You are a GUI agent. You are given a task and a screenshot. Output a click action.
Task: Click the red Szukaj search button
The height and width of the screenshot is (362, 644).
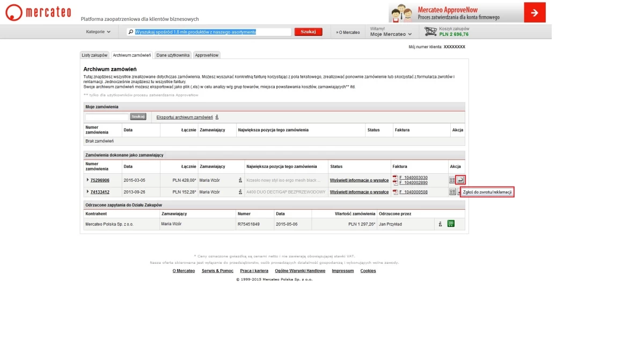[308, 32]
